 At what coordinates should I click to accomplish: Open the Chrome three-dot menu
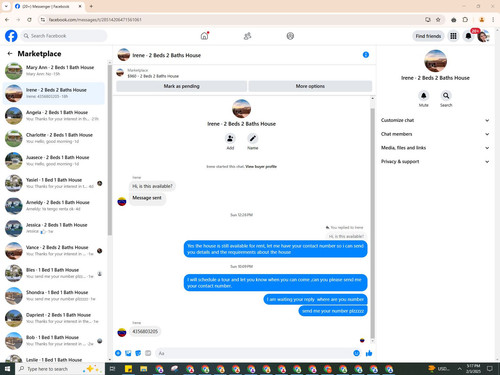[x=493, y=20]
